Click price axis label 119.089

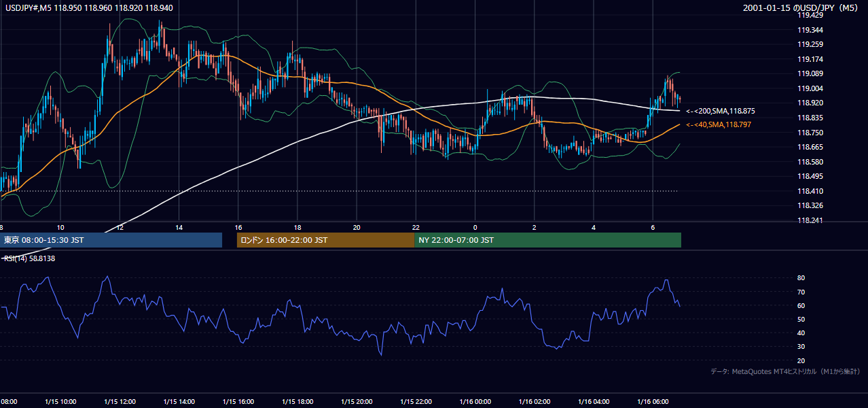[811, 73]
